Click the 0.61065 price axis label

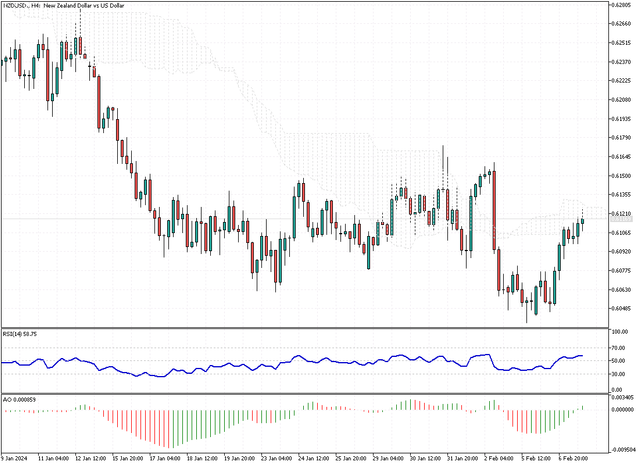(621, 233)
